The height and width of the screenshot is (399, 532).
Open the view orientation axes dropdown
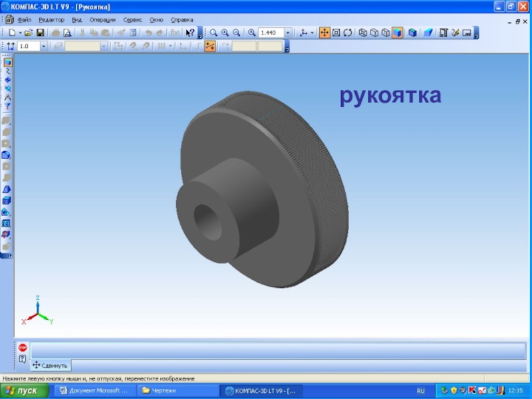[306, 33]
